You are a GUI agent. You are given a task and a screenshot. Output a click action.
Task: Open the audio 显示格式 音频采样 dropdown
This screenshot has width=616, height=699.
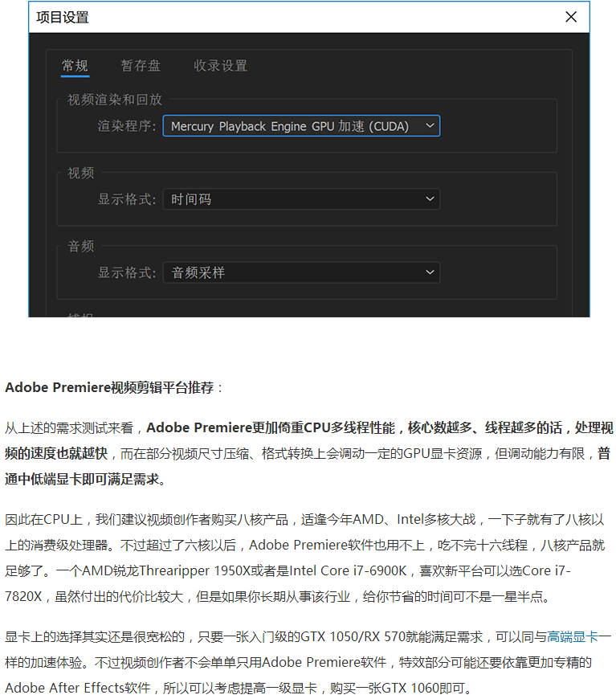[x=301, y=272]
